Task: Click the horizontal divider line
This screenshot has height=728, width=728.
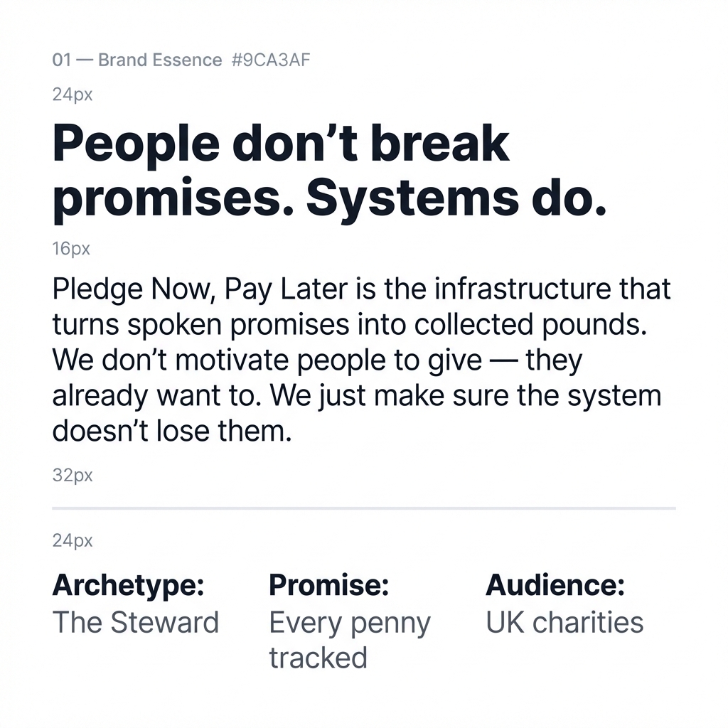Action: 364,508
